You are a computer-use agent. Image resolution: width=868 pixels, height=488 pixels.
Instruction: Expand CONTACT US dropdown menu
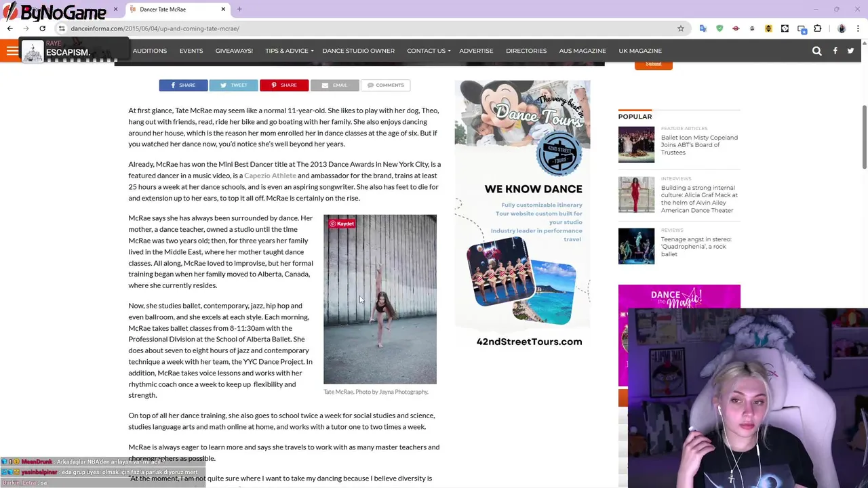point(429,51)
